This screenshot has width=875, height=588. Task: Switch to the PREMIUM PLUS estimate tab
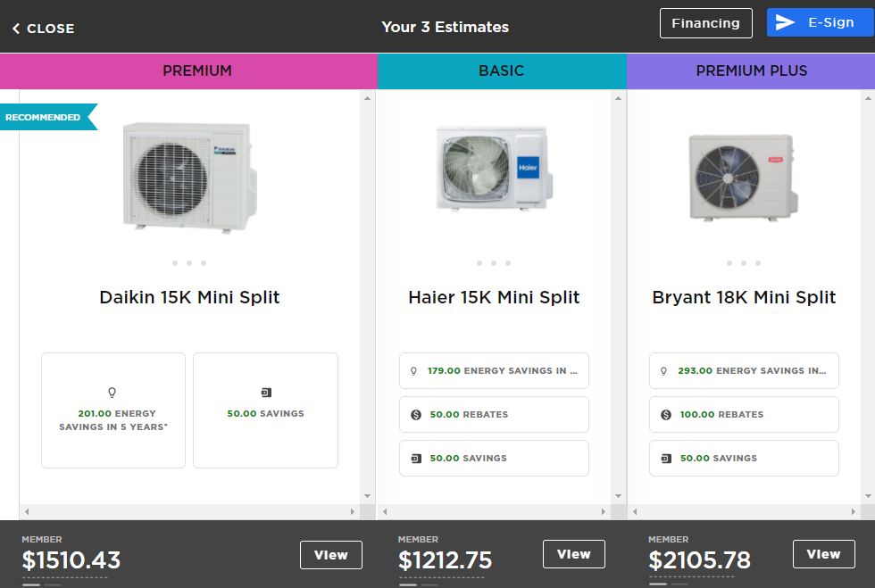pyautogui.click(x=751, y=70)
